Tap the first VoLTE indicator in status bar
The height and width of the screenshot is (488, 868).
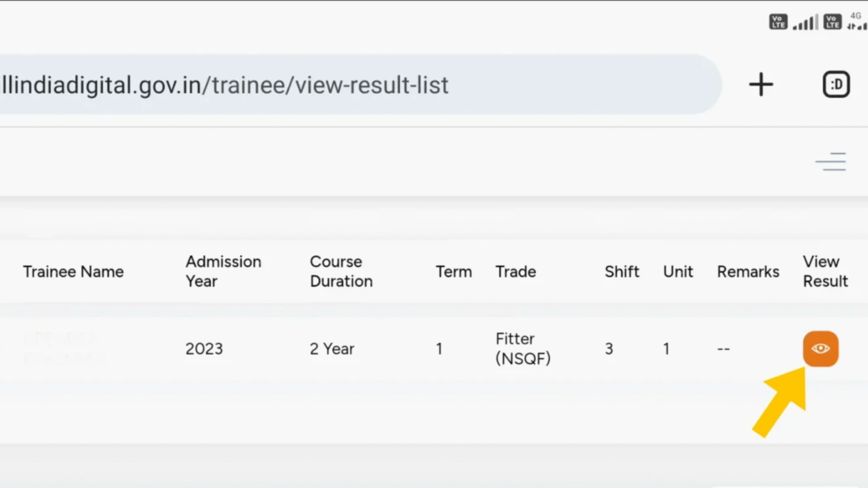[x=778, y=21]
